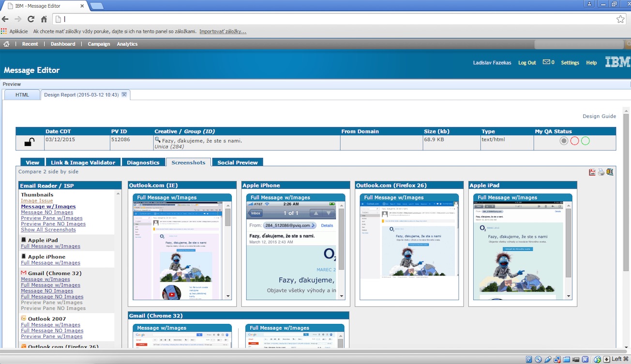631x364 pixels.
Task: Open the Aplikácie apps grid icon
Action: 4,31
